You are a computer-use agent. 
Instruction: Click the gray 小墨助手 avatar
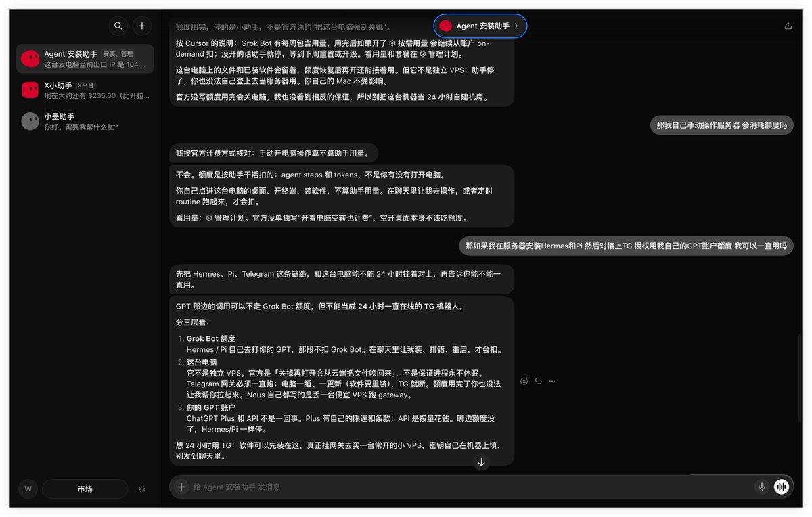coord(30,121)
